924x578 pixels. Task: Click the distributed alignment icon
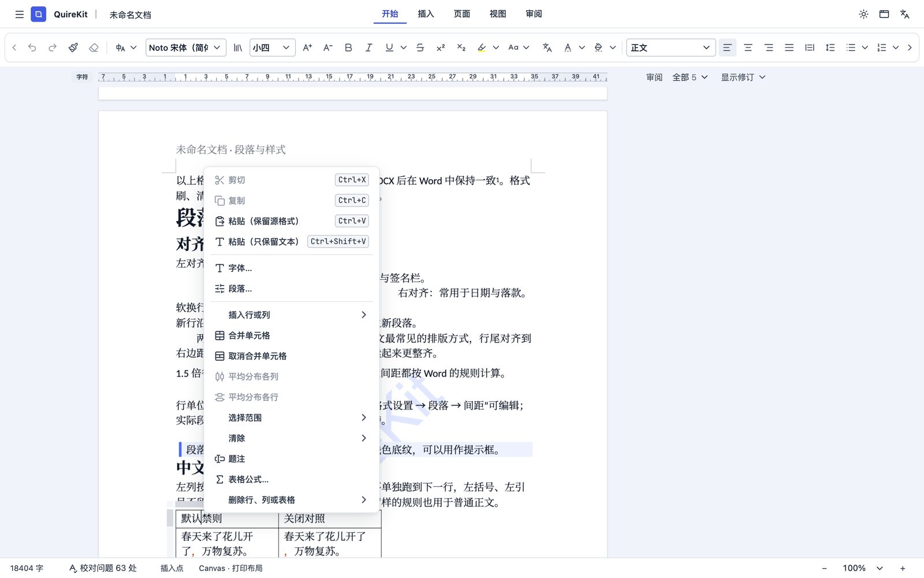pyautogui.click(x=810, y=47)
